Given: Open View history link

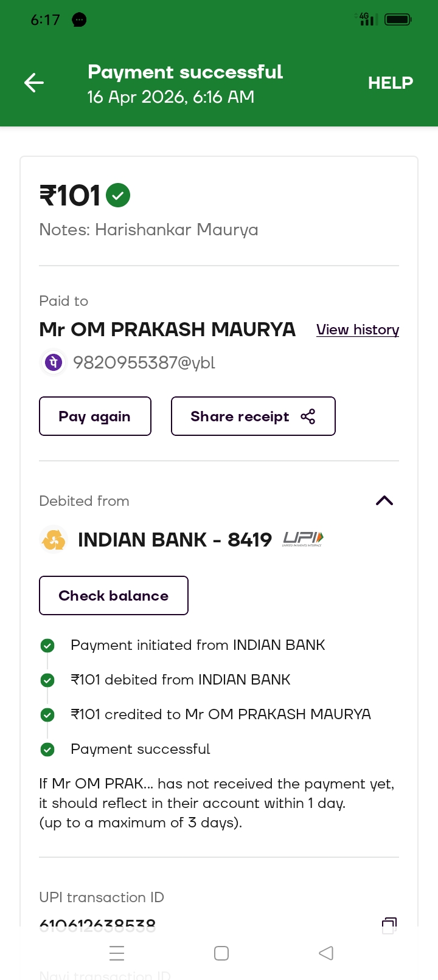Looking at the screenshot, I should click(358, 330).
